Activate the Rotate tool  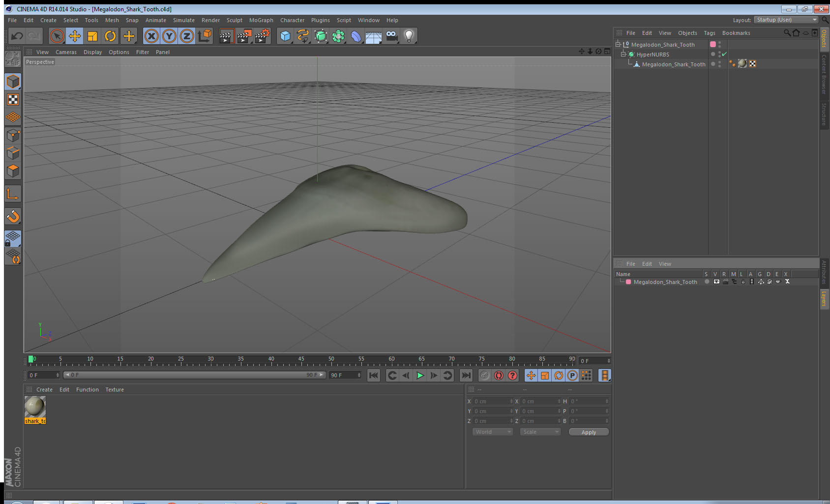[x=111, y=36]
